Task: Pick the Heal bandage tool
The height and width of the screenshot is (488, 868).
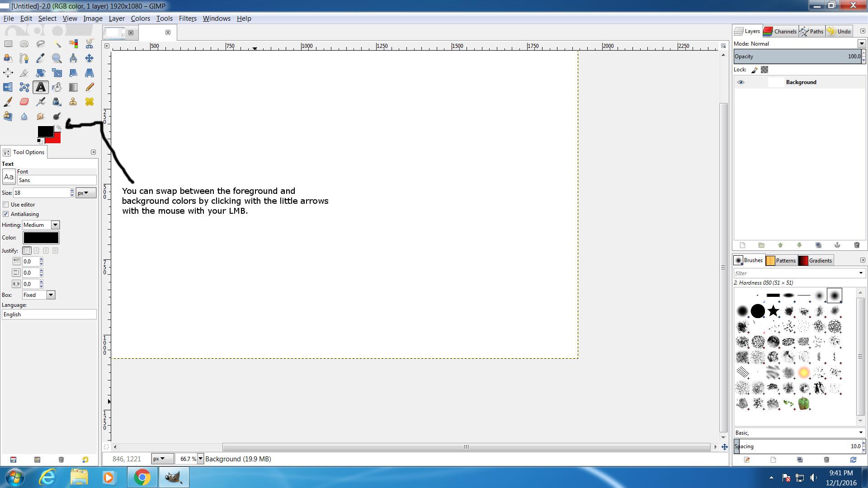Action: click(90, 102)
